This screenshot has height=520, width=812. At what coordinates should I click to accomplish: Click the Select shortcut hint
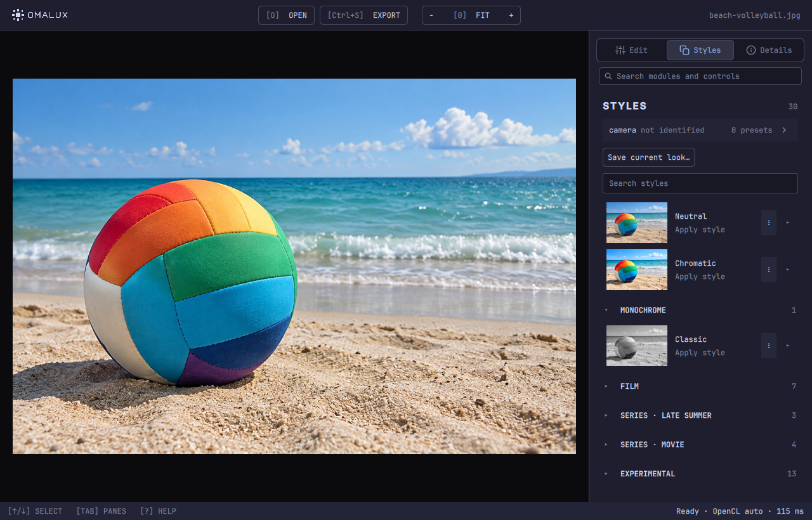(x=35, y=511)
